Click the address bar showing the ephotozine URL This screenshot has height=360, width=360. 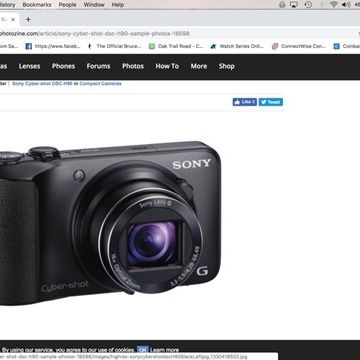tap(95, 34)
